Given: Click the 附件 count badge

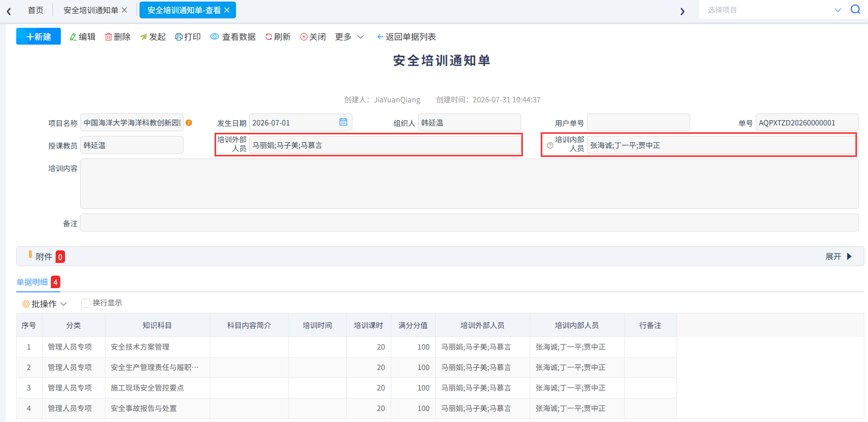Looking at the screenshot, I should tap(60, 257).
